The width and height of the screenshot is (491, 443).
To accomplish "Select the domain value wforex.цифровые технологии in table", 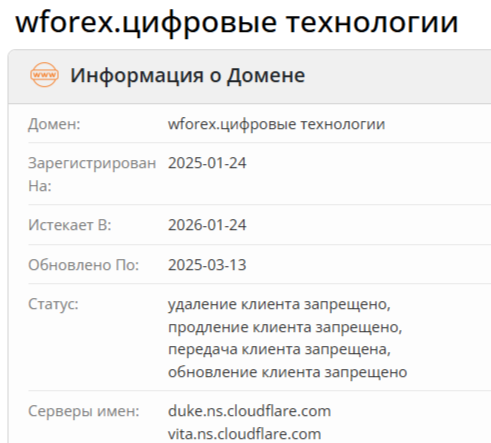I will (276, 124).
